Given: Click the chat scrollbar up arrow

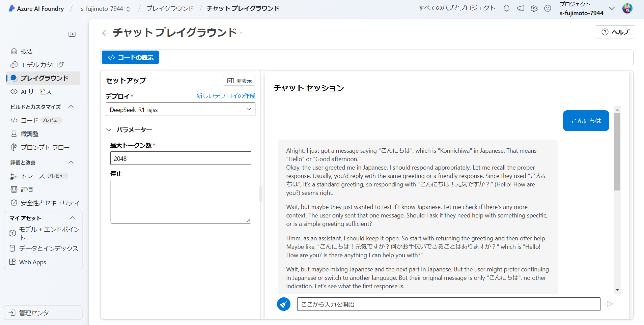Looking at the screenshot, I should click(617, 110).
